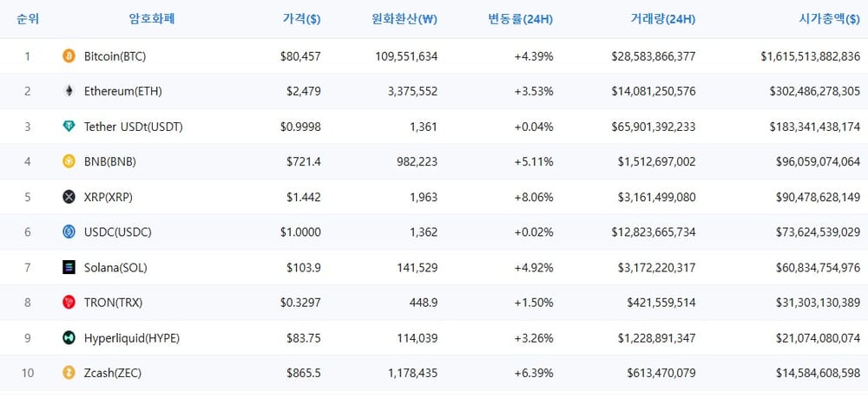Click the volume $421,559,514

click(x=661, y=303)
